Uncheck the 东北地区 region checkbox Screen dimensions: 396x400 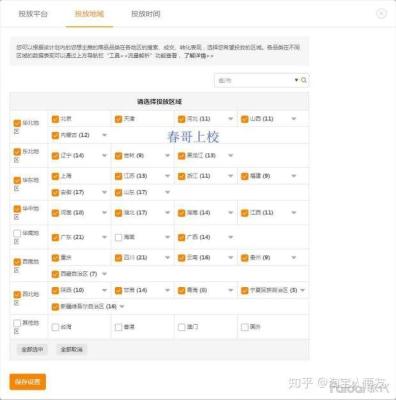(17, 152)
